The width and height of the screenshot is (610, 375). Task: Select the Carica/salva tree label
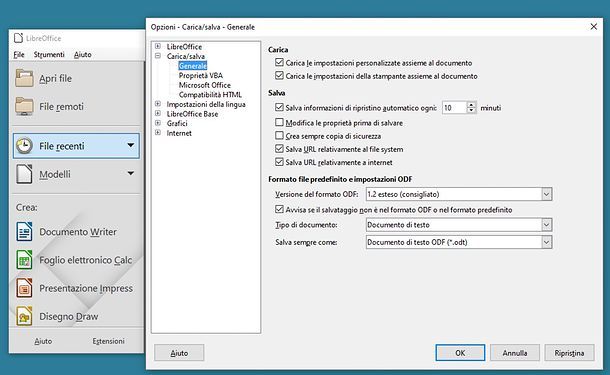186,56
